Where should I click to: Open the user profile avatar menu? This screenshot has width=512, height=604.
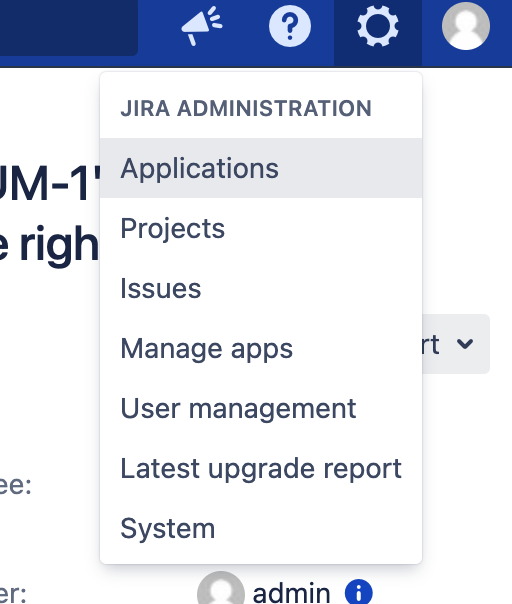466,26
